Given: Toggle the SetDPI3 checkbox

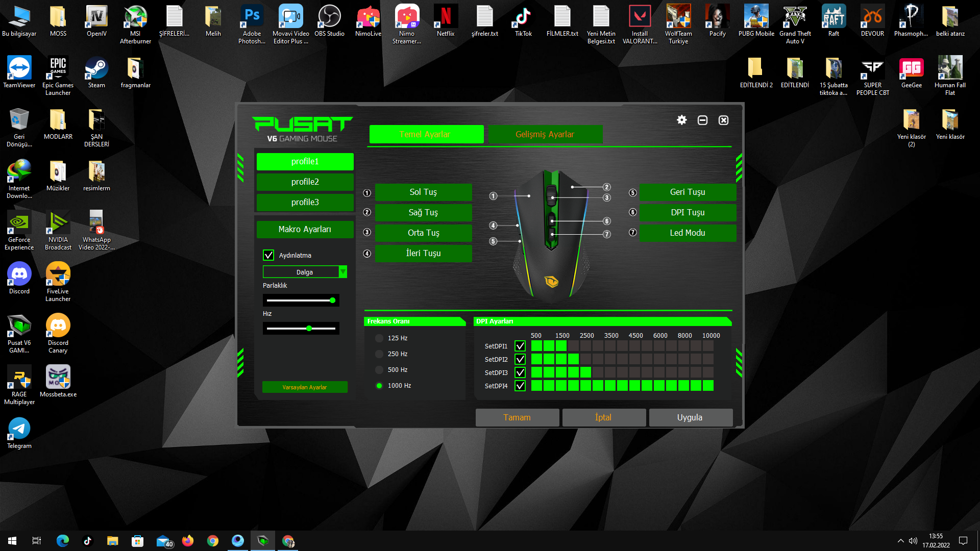Looking at the screenshot, I should pyautogui.click(x=520, y=372).
